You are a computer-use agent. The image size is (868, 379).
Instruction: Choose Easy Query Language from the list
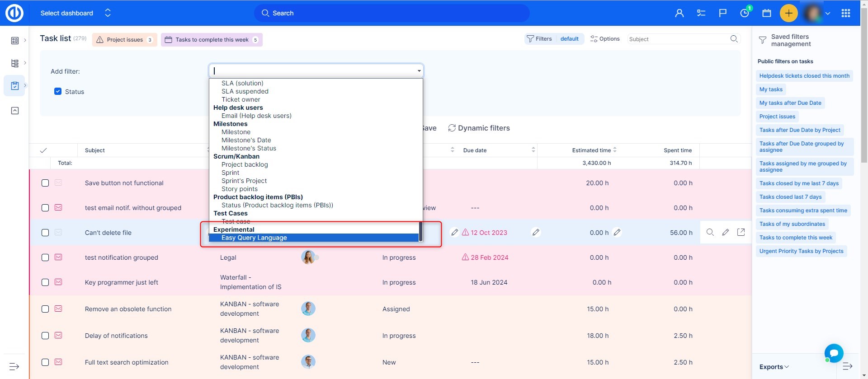pyautogui.click(x=254, y=238)
